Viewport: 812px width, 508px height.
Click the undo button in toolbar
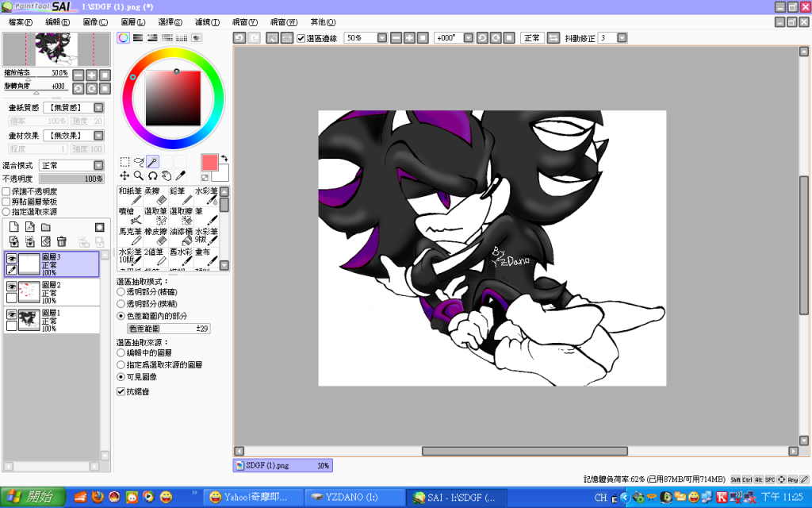point(239,37)
